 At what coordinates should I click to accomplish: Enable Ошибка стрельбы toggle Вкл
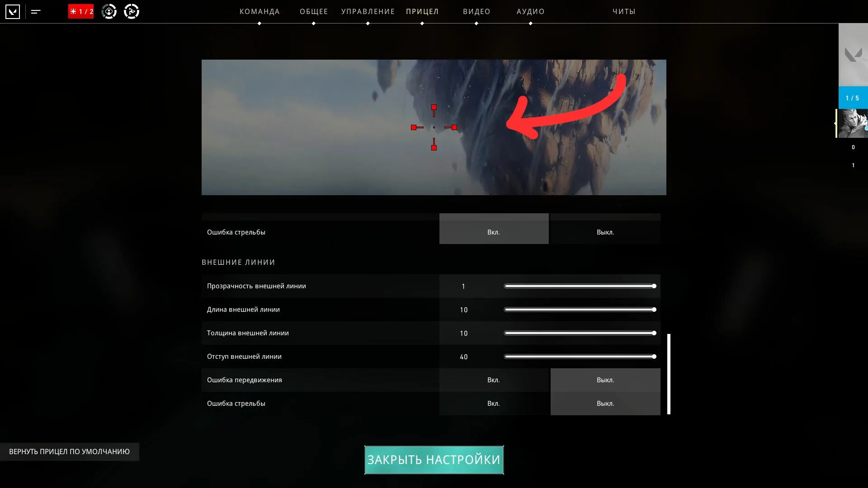coord(494,404)
